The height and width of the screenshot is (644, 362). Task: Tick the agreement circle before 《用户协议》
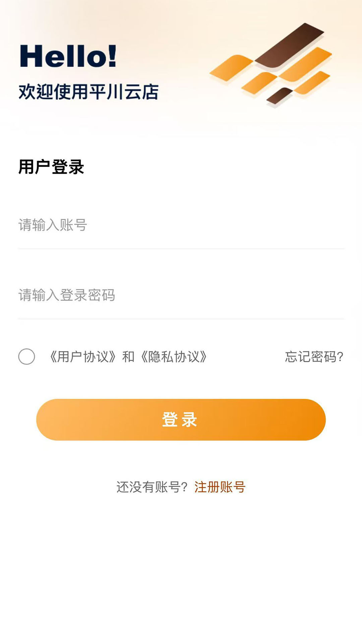(27, 357)
